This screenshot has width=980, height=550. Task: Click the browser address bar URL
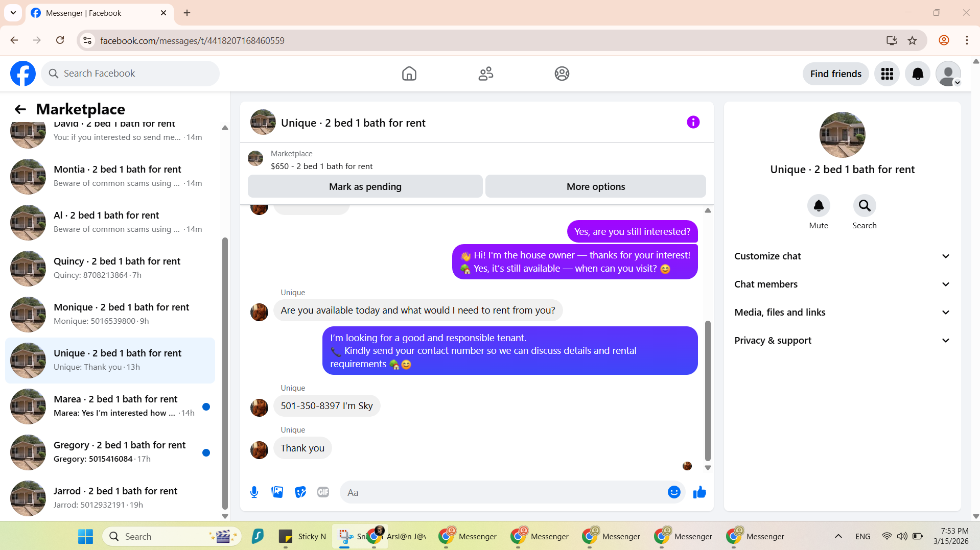tap(192, 40)
